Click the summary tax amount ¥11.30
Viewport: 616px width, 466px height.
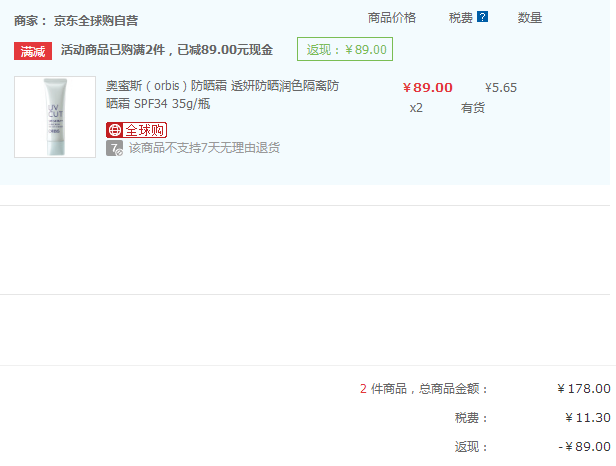[x=588, y=418]
